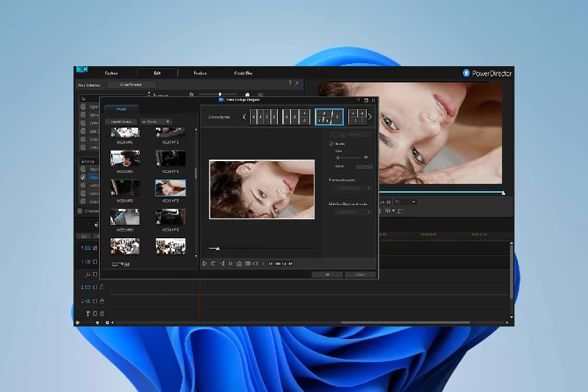Confirm the collage with OK button
588x392 pixels.
(327, 274)
